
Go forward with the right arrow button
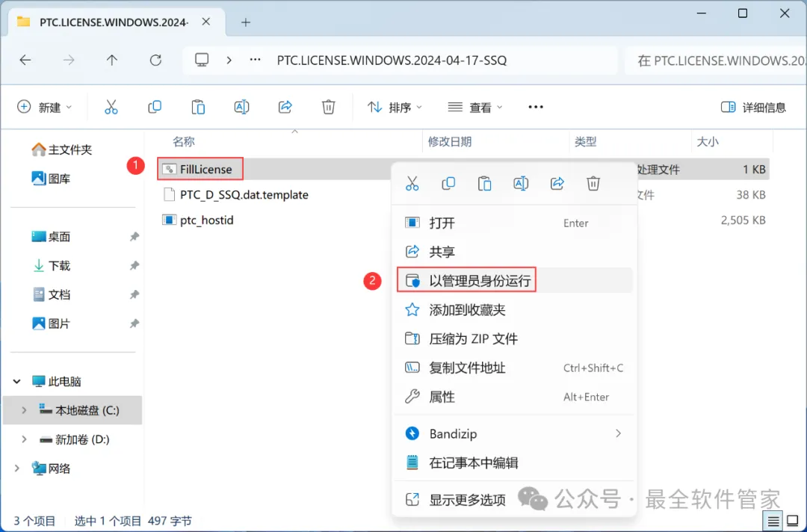click(x=69, y=61)
